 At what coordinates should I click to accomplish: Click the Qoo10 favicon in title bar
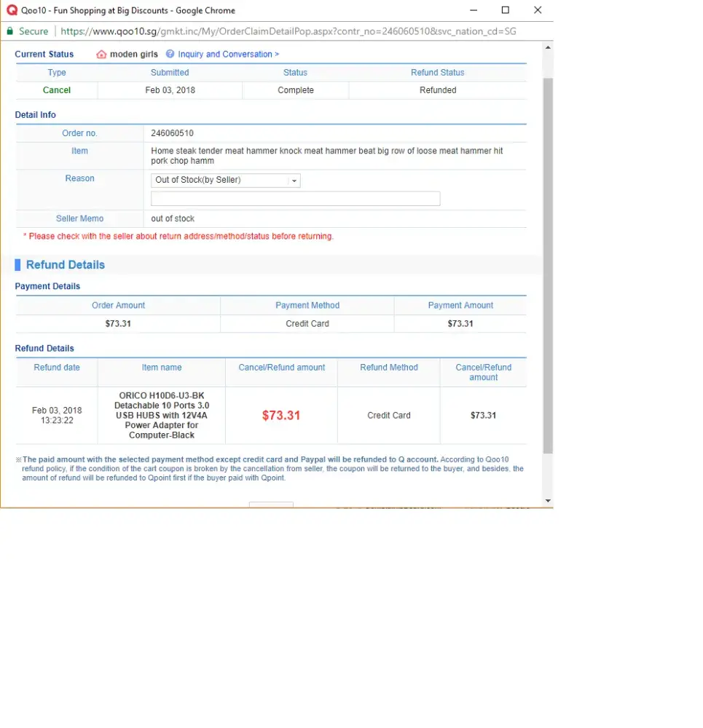click(12, 10)
